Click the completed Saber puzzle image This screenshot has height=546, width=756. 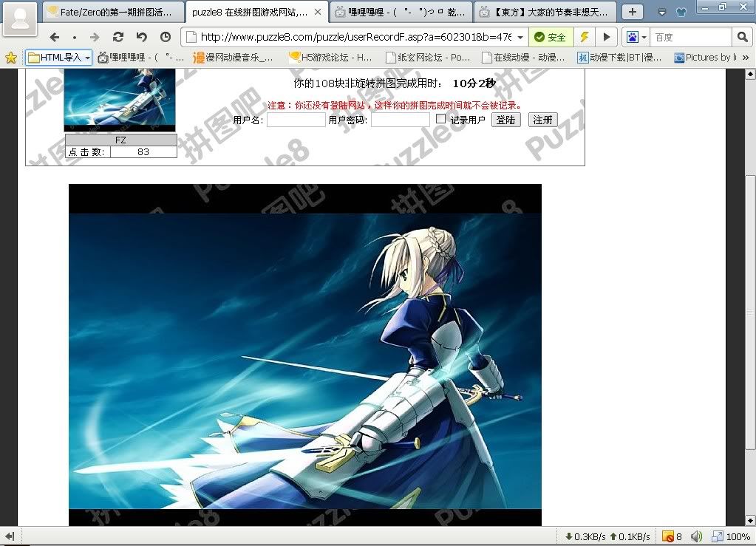[305, 355]
